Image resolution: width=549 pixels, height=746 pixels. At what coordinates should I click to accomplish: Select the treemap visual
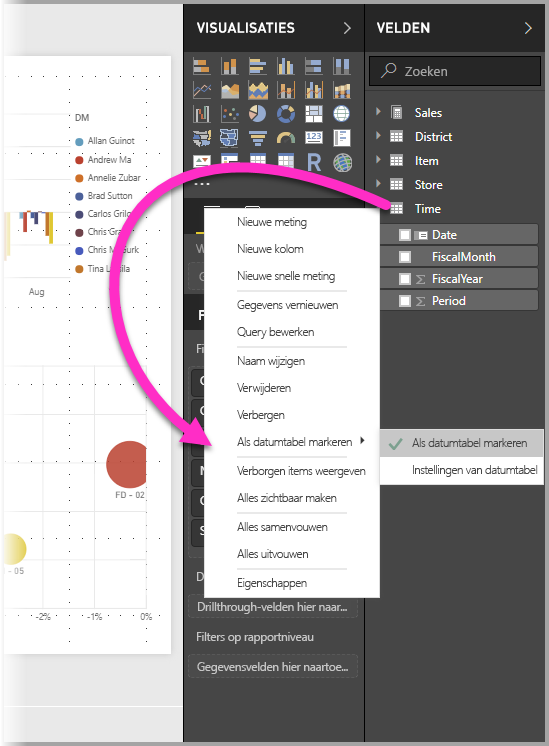pyautogui.click(x=314, y=114)
